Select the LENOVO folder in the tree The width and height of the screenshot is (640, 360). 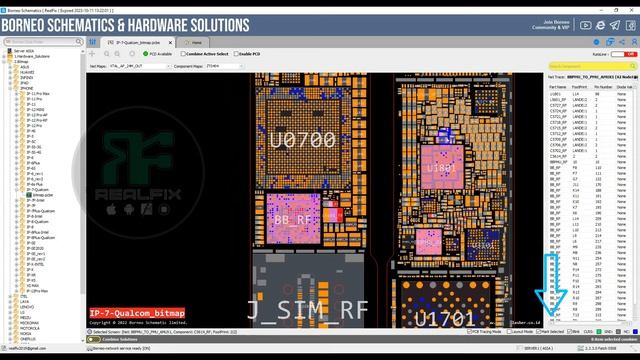[x=27, y=307]
